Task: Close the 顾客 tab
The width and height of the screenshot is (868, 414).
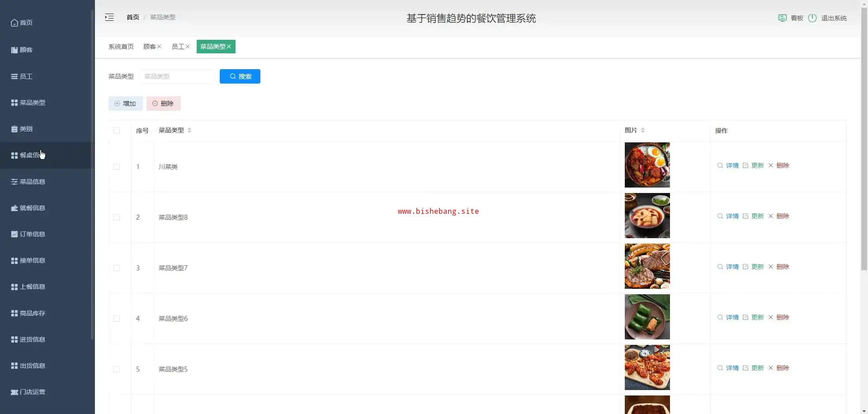Action: (x=159, y=47)
